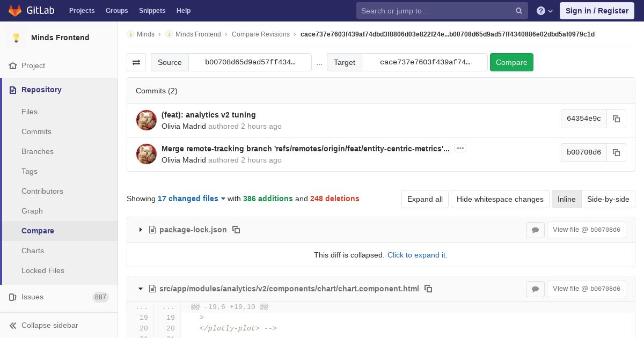Open the 17 changed files dropdown

[192, 199]
